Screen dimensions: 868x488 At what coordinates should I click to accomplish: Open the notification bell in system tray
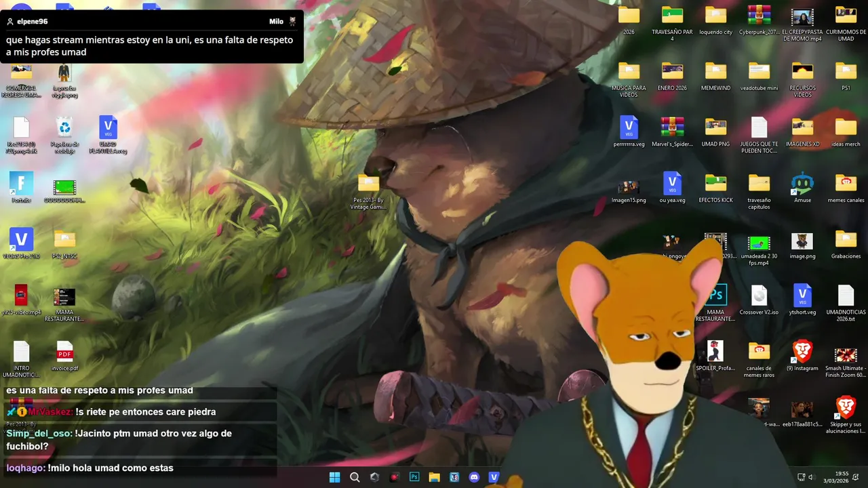[856, 477]
